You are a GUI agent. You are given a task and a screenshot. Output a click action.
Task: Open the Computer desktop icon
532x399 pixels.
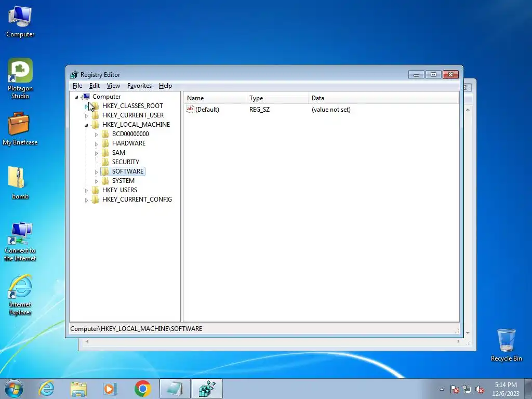[20, 21]
